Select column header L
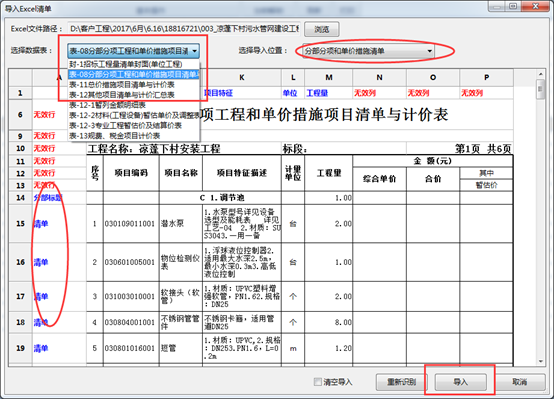Viewport: 554px width, 399px height. click(293, 77)
